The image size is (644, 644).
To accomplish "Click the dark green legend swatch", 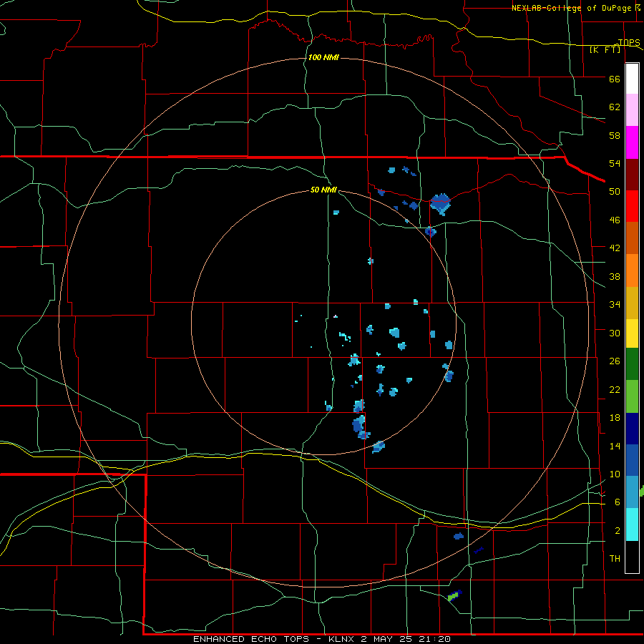I will (x=632, y=364).
